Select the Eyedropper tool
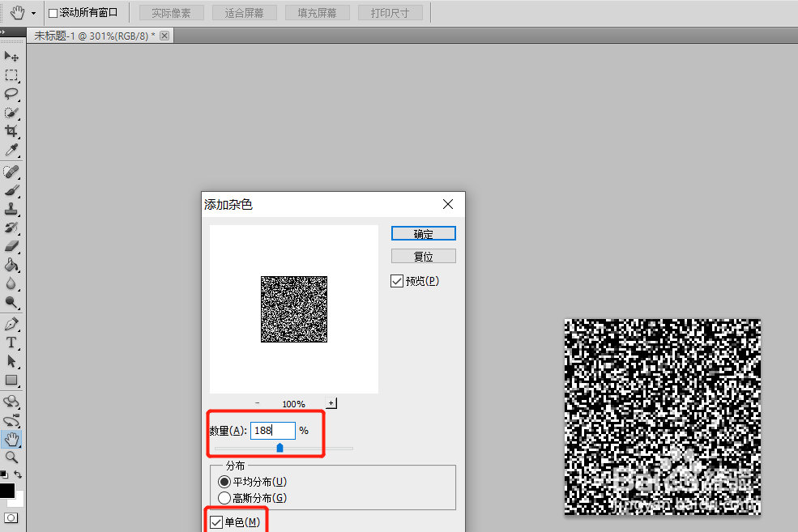Screen dimensions: 798x532 11,150
